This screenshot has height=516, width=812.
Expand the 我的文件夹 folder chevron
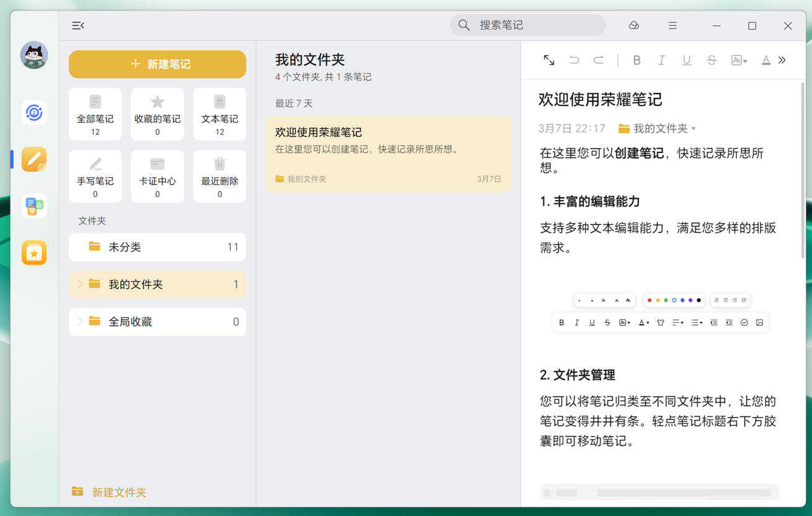coord(80,284)
